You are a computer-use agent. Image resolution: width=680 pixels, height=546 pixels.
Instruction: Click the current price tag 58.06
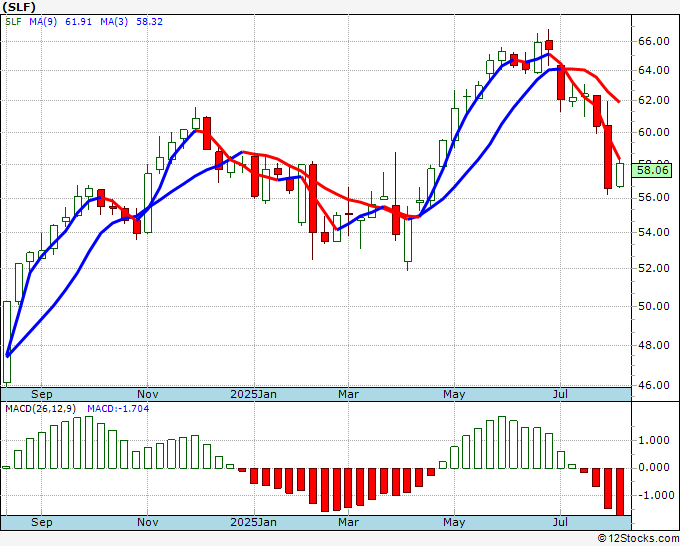coord(652,170)
